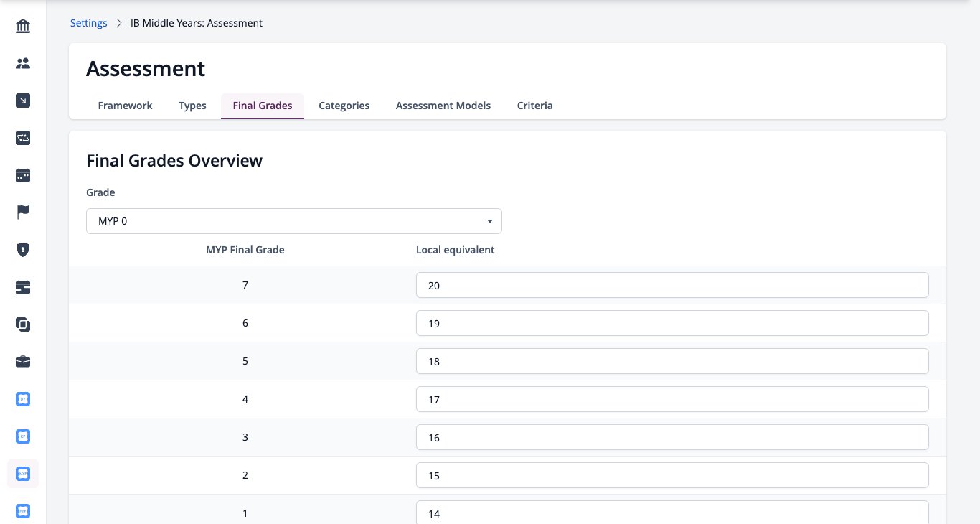
Task: Click MYP final grade cell '4'
Action: tap(245, 399)
